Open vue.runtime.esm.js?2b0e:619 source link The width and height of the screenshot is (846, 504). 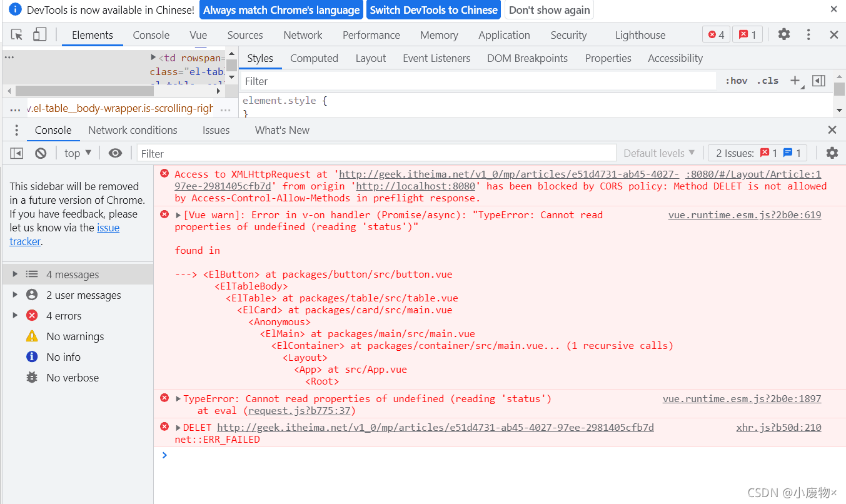[745, 215]
